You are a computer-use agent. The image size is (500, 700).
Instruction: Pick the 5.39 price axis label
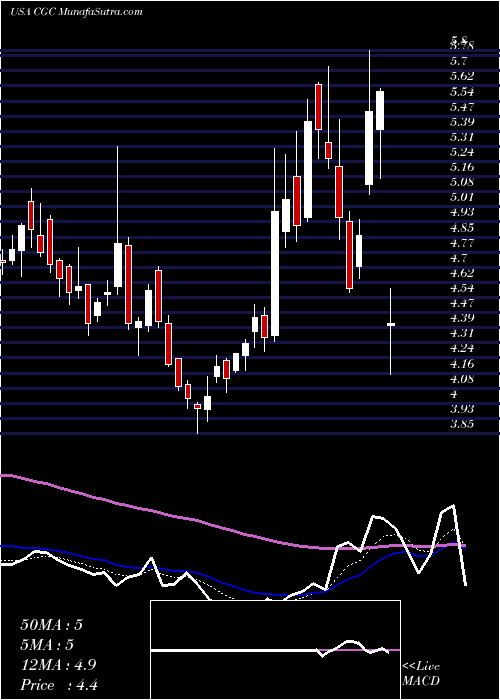tap(462, 122)
